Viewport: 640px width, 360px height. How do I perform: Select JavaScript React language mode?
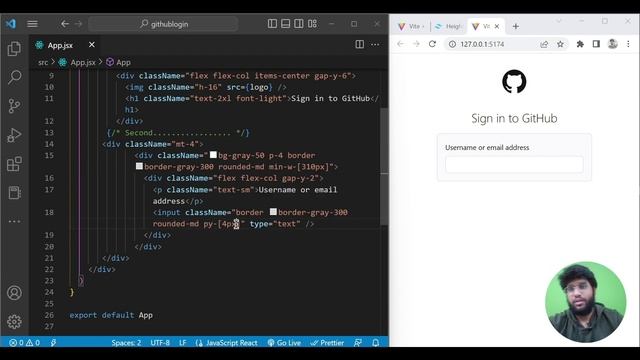click(x=227, y=343)
